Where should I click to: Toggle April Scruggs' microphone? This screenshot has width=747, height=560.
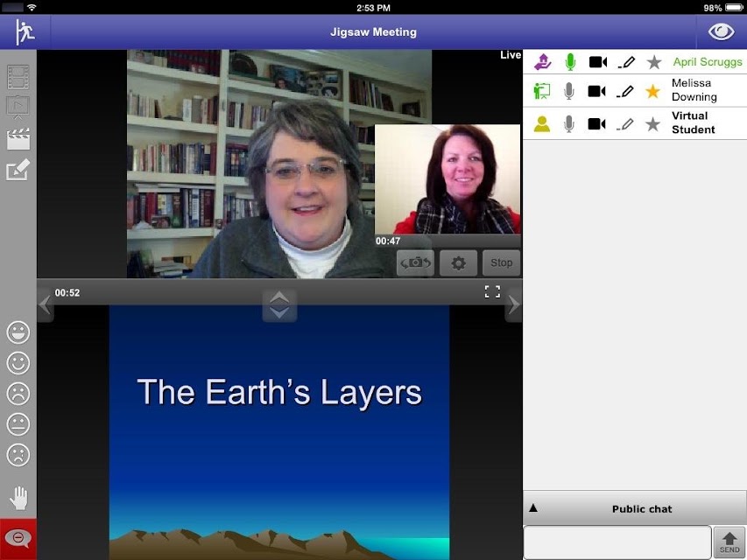pos(570,62)
